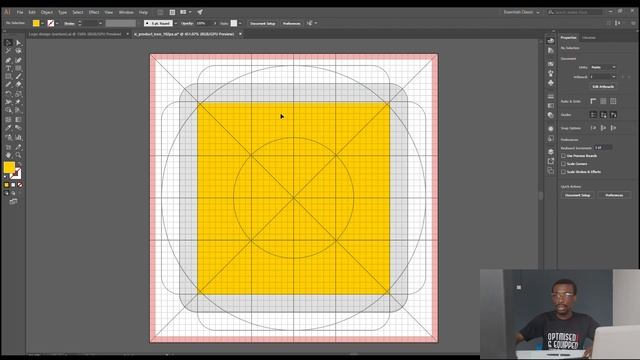Select the Magic Wand tool
The width and height of the screenshot is (640, 360).
[8, 51]
